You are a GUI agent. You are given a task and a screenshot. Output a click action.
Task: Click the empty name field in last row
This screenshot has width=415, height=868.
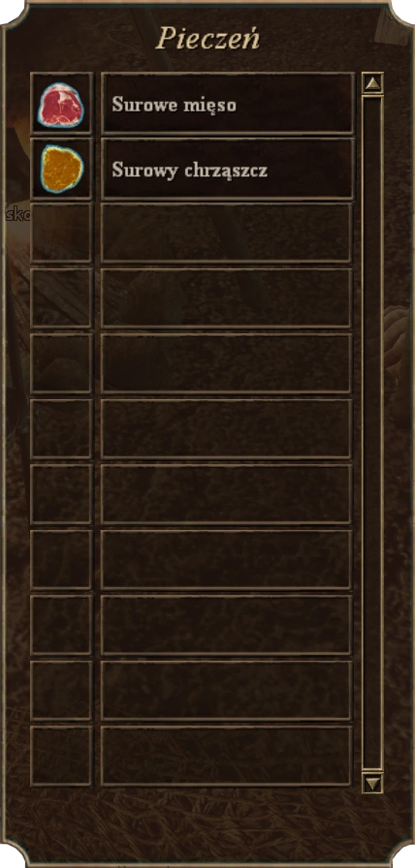click(x=227, y=757)
